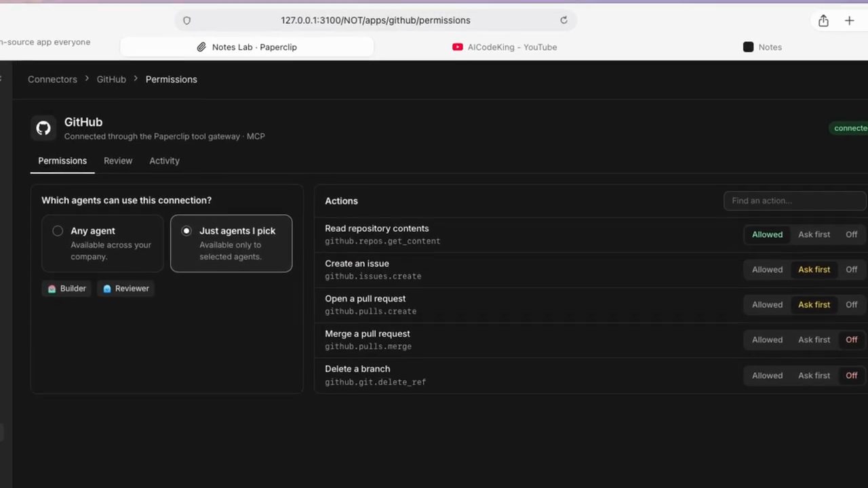Click the connected status badge
Screen dimensions: 868x488
pyautogui.click(x=849, y=128)
